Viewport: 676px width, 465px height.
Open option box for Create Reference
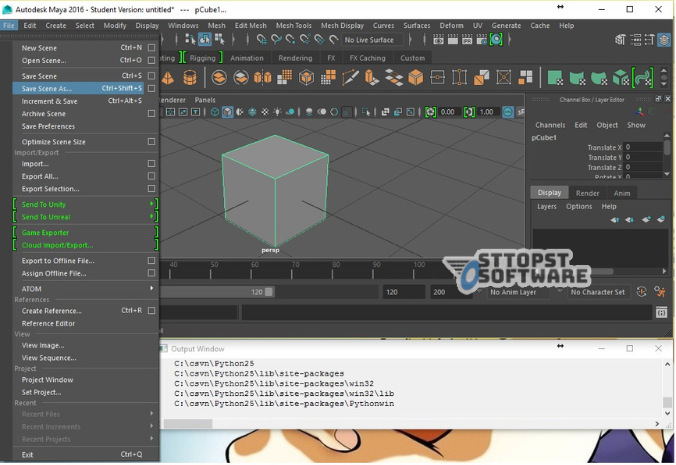pyautogui.click(x=151, y=311)
